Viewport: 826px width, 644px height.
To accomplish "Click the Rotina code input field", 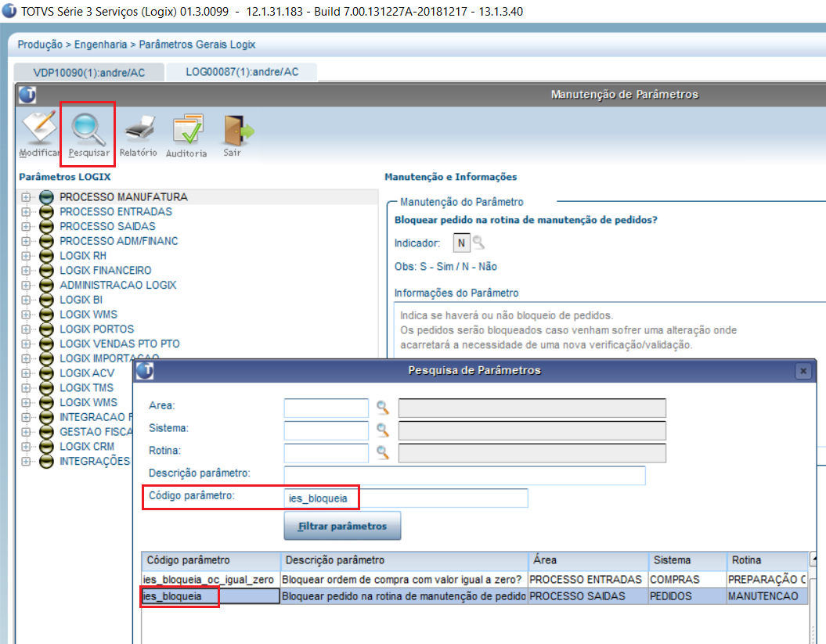I will 326,453.
